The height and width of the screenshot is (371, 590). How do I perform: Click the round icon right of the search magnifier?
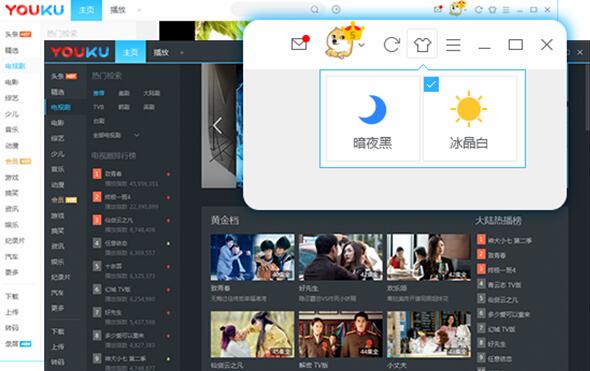[336, 9]
